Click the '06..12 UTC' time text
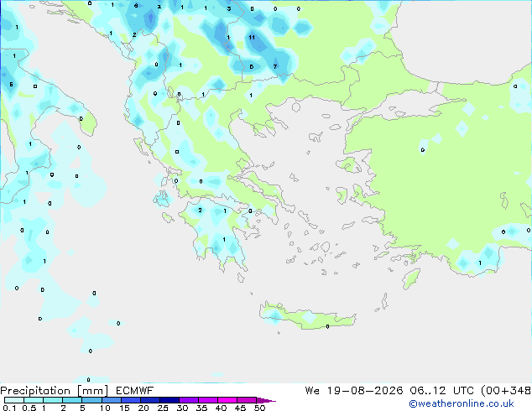 440,391
